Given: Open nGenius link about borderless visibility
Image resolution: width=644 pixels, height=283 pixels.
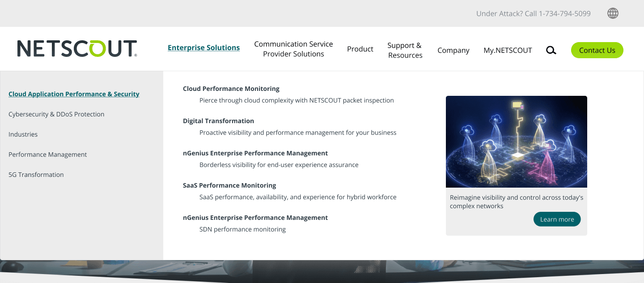Looking at the screenshot, I should [255, 153].
